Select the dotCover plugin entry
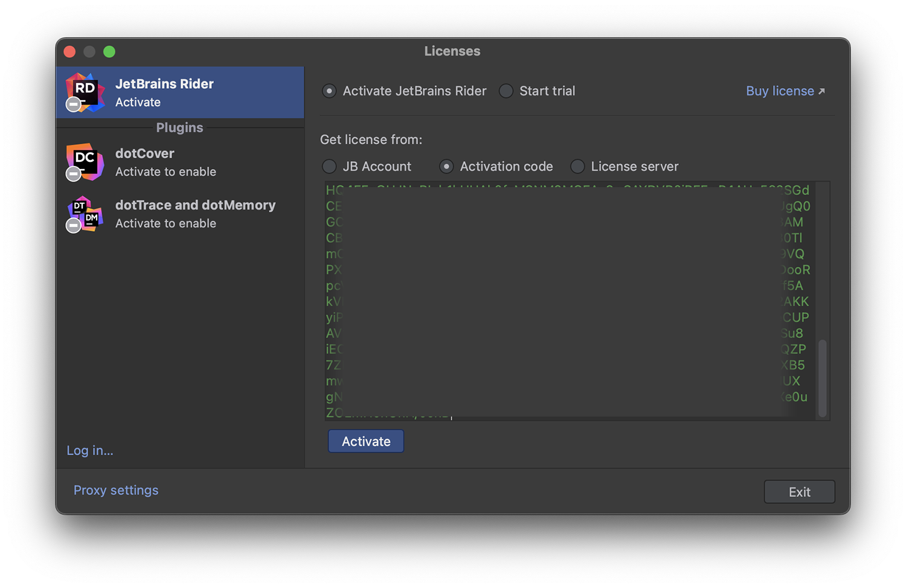The height and width of the screenshot is (588, 906). click(x=180, y=162)
